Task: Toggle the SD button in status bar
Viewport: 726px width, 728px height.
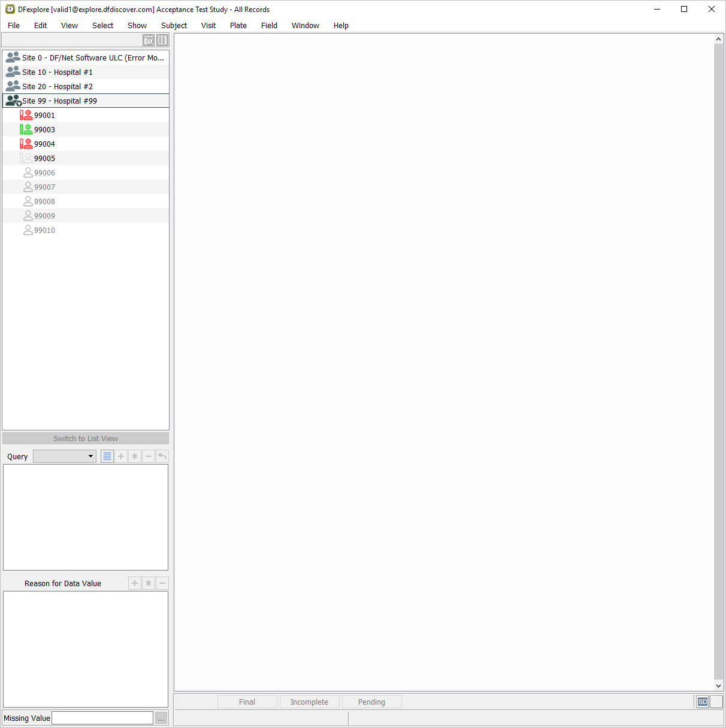Action: (x=703, y=702)
